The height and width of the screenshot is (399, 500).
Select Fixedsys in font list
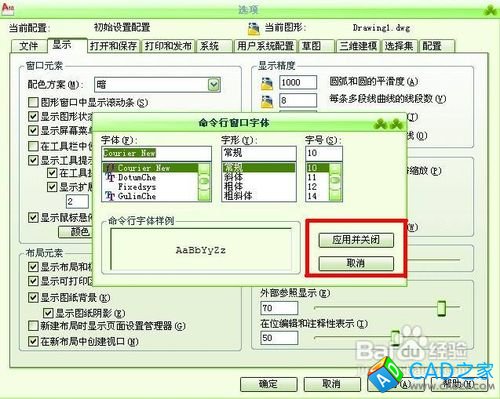tap(150, 187)
